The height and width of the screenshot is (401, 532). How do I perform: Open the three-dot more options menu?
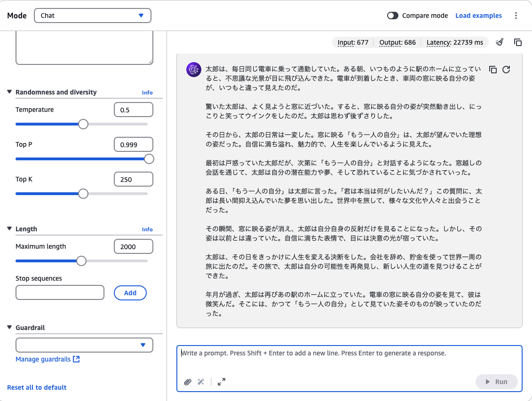point(516,16)
